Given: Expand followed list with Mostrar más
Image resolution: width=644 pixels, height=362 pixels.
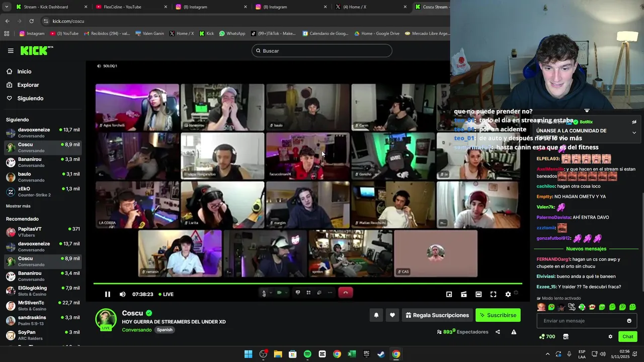Looking at the screenshot, I should pyautogui.click(x=18, y=206).
